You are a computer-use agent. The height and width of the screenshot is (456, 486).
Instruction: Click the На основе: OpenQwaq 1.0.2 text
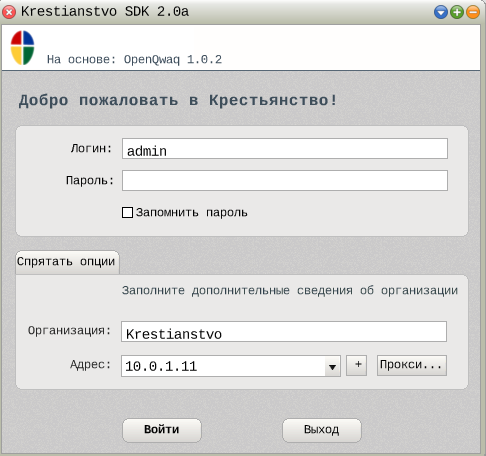134,60
